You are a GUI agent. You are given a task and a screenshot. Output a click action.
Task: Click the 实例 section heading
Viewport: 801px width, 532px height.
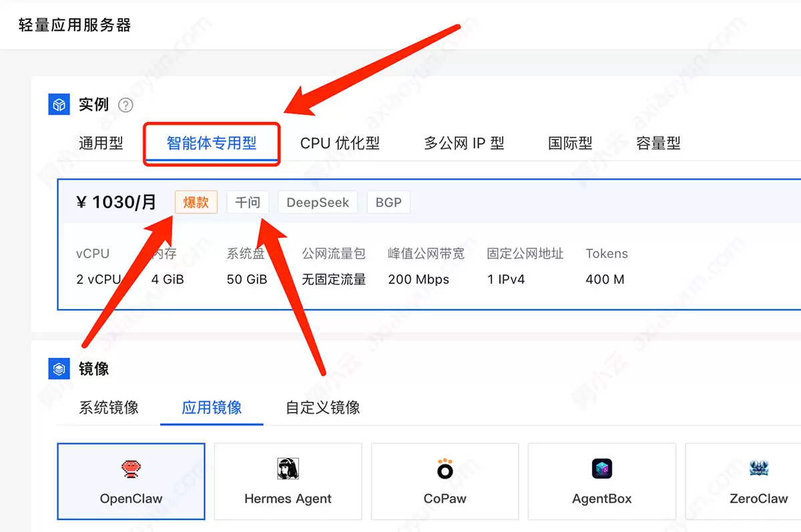[93, 105]
